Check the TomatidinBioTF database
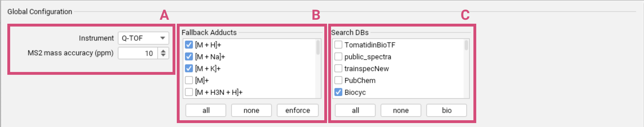The width and height of the screenshot is (644, 127). point(338,45)
